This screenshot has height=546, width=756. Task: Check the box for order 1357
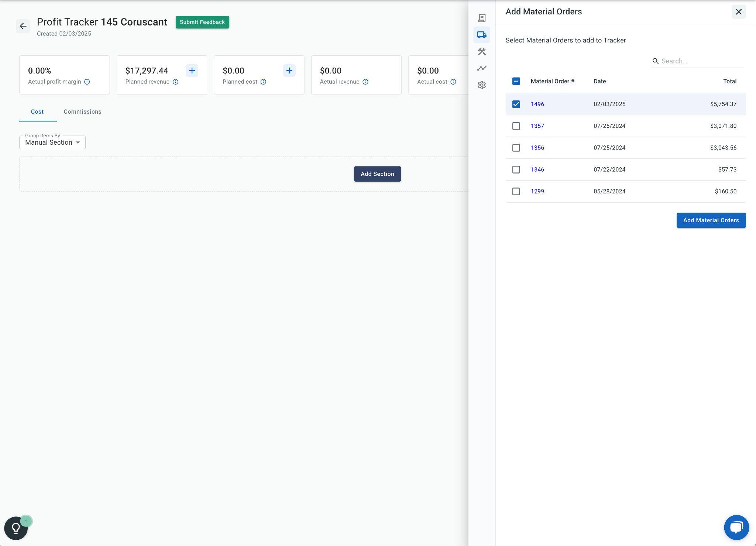[516, 126]
